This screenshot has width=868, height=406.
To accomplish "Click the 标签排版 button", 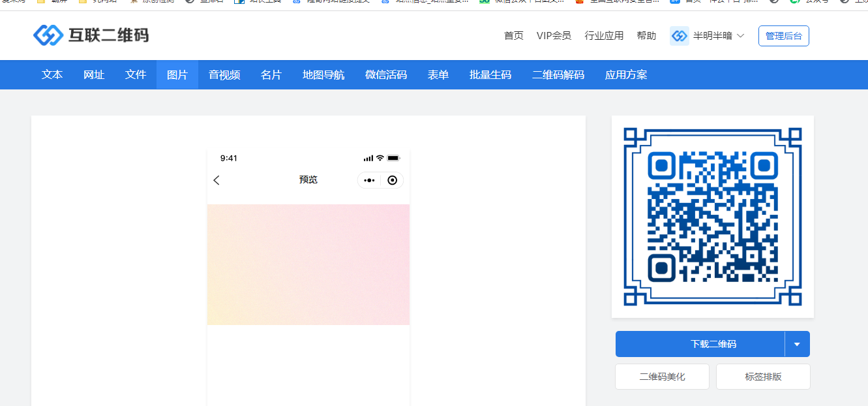I will [763, 377].
